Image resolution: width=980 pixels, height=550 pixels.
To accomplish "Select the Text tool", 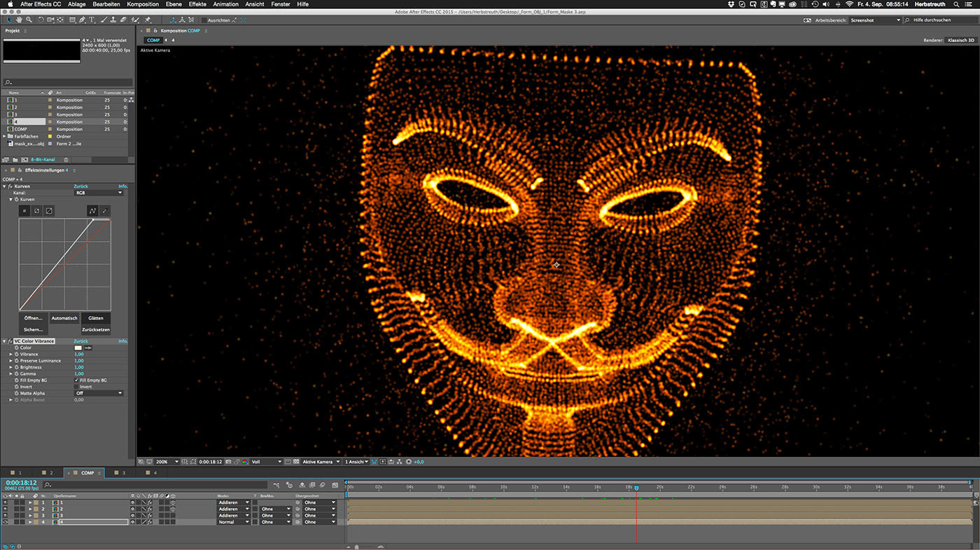I will (x=92, y=20).
